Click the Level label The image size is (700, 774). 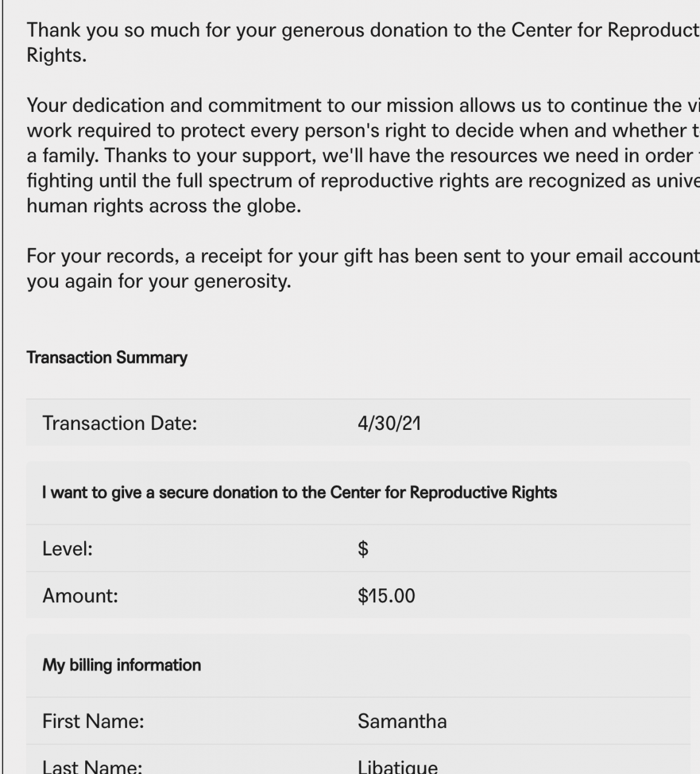point(67,549)
